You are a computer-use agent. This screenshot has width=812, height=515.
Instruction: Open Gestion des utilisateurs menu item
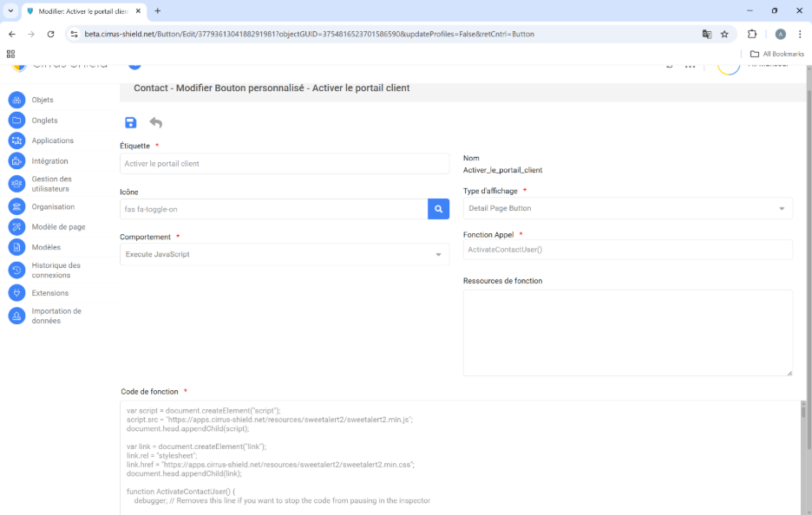[x=51, y=184]
